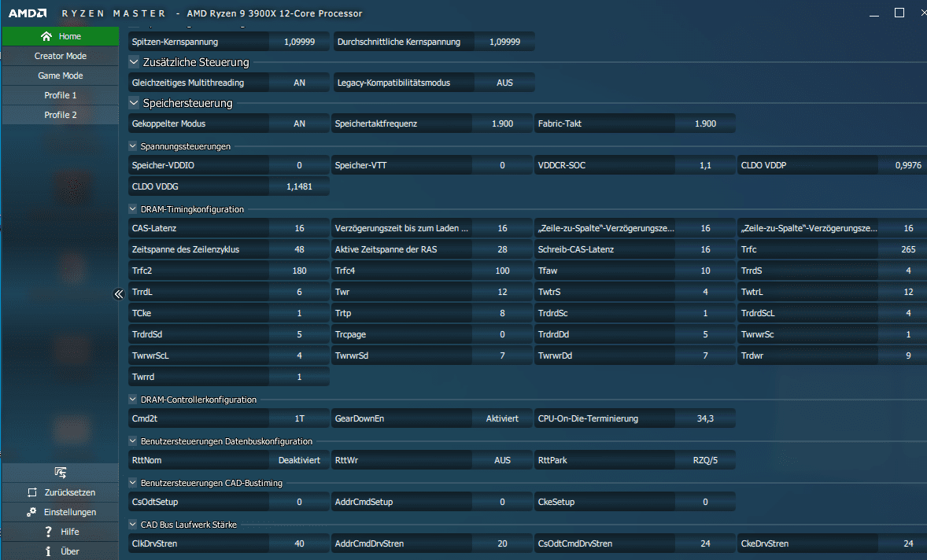927x560 pixels.
Task: Click TwrwrSd value 7
Action: 502,356
